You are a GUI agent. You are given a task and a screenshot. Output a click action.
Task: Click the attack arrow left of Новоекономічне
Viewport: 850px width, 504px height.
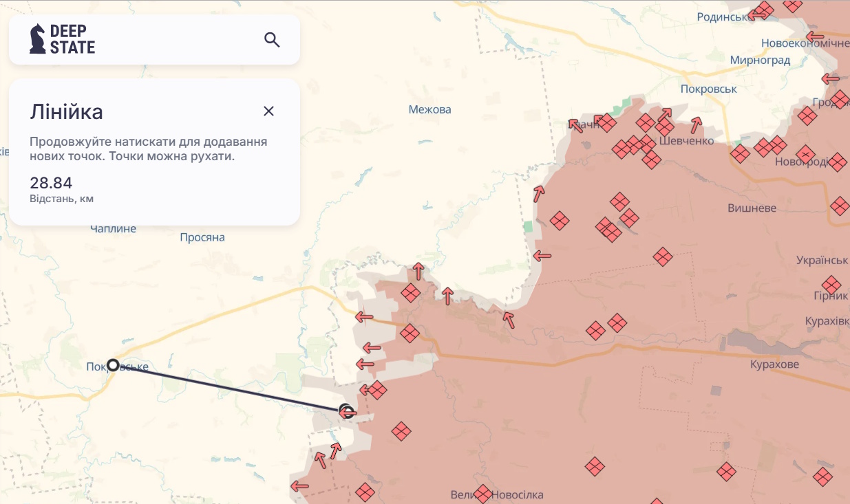[816, 36]
